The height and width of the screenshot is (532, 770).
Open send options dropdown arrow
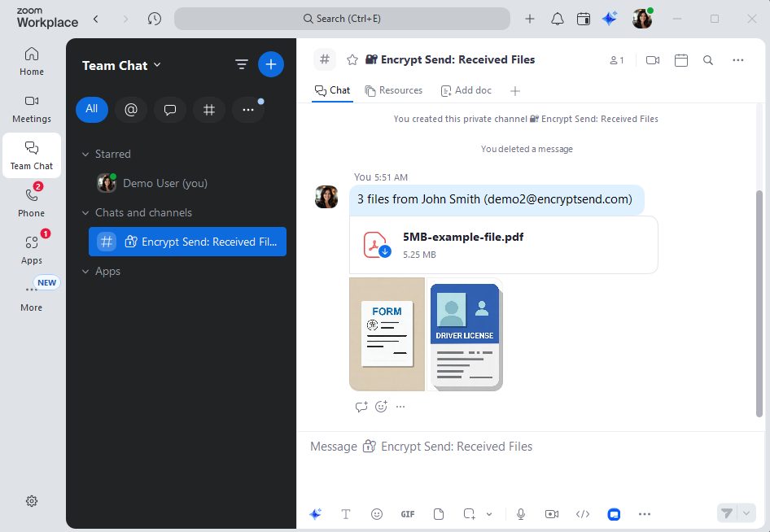click(x=746, y=513)
